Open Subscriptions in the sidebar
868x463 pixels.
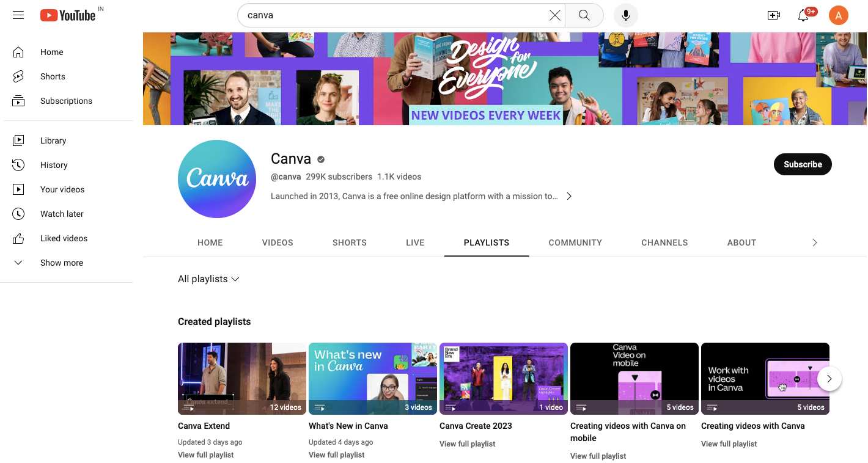[67, 101]
